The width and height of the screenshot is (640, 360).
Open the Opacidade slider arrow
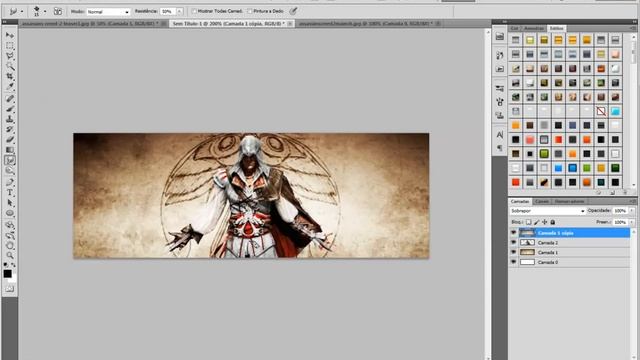[632, 211]
